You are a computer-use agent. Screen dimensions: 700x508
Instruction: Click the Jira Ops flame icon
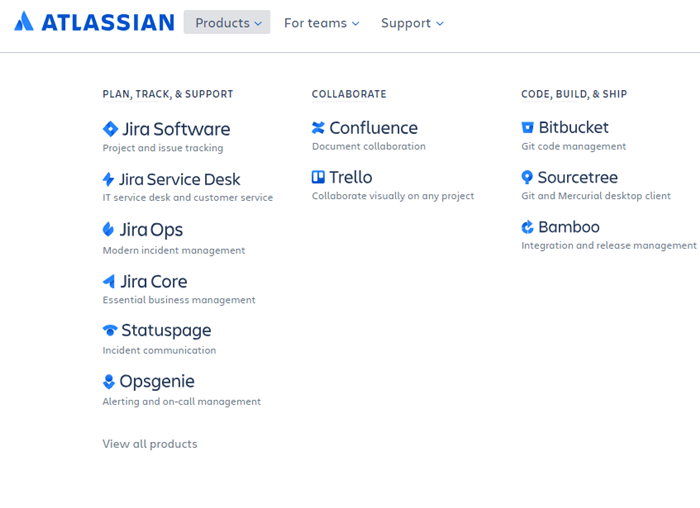(109, 230)
